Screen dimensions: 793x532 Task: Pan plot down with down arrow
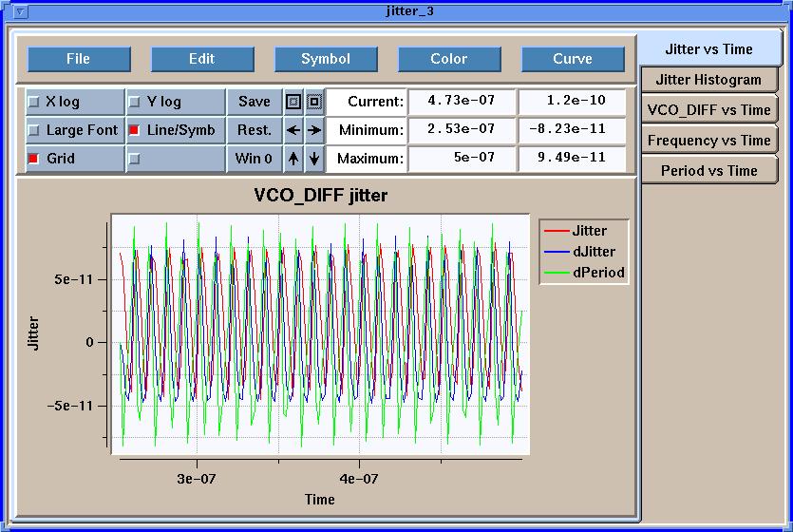point(314,159)
